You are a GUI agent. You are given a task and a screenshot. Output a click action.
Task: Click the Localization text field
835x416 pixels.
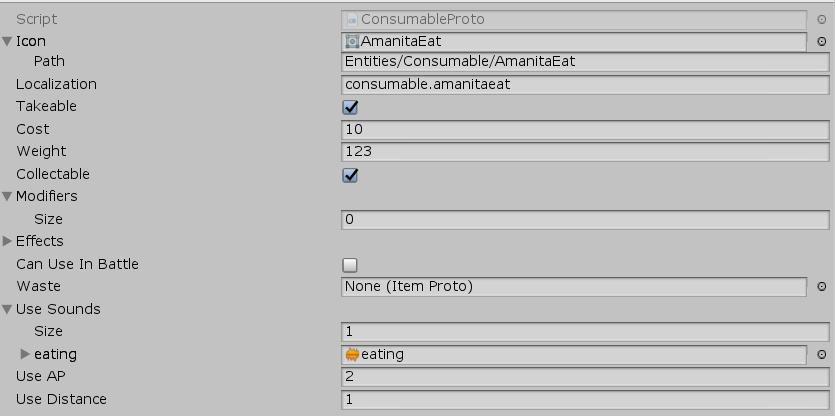[585, 85]
